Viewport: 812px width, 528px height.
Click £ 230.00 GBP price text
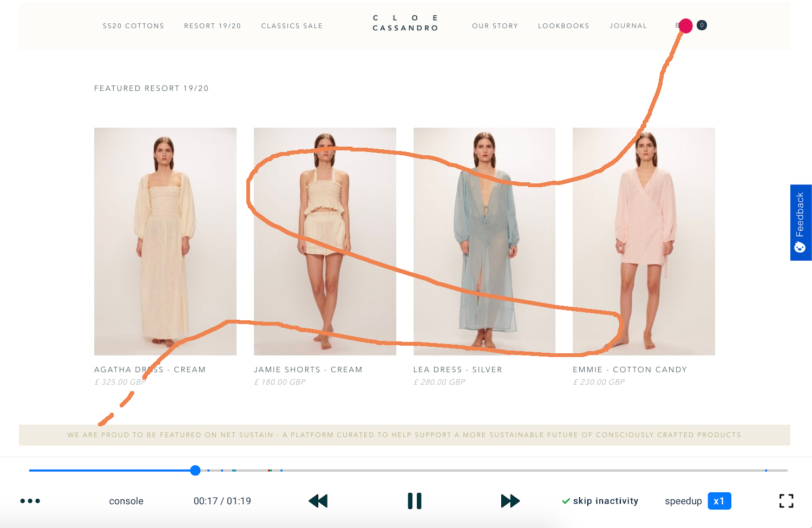pyautogui.click(x=599, y=382)
